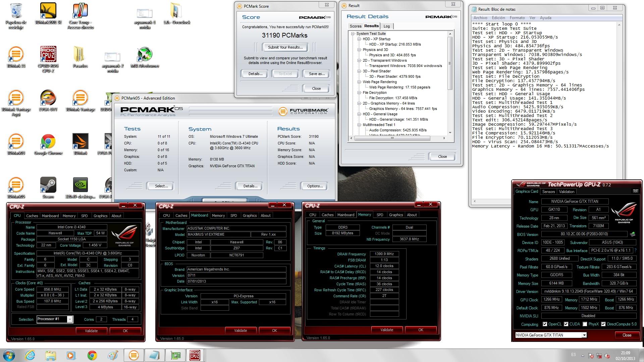
Task: Open 3DMark03 desktop shortcut
Action: click(x=16, y=144)
